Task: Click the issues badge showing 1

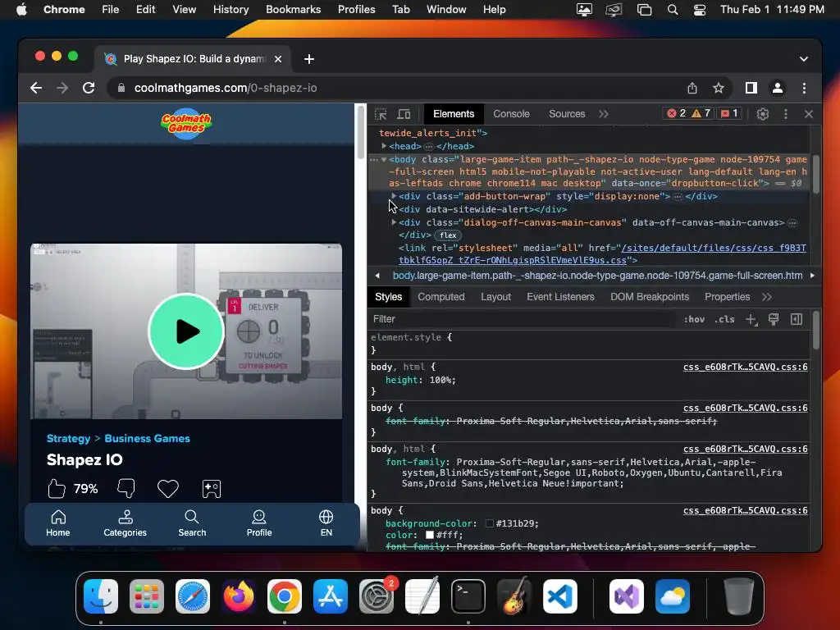Action: pyautogui.click(x=729, y=113)
